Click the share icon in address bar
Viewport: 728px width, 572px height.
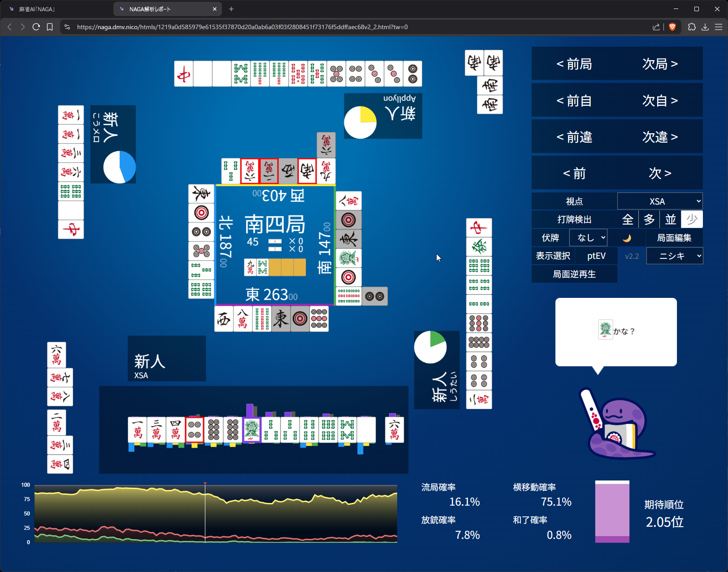[x=656, y=27]
